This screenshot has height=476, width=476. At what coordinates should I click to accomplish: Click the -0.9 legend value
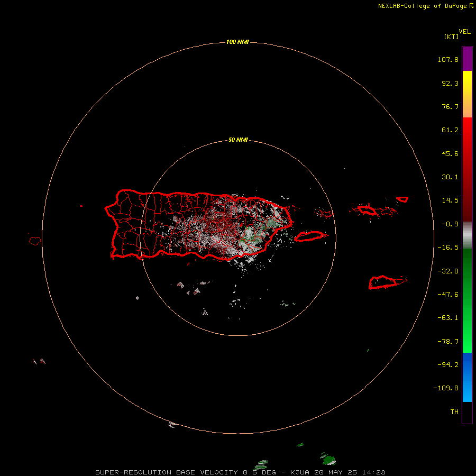(x=450, y=224)
